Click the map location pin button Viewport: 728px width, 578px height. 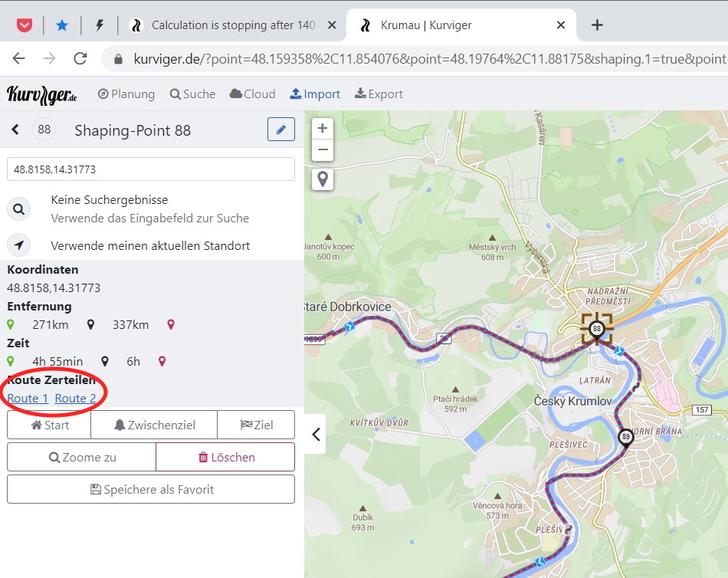(323, 179)
